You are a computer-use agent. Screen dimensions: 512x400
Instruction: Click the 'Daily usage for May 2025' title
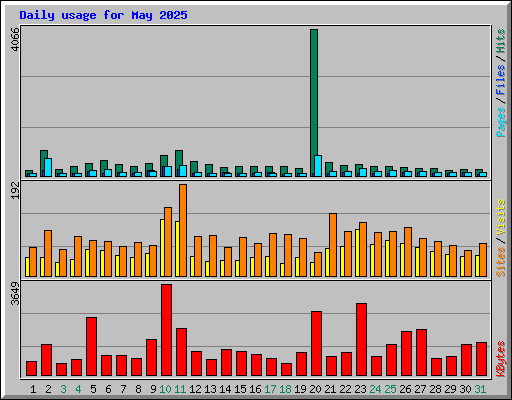[x=103, y=15]
